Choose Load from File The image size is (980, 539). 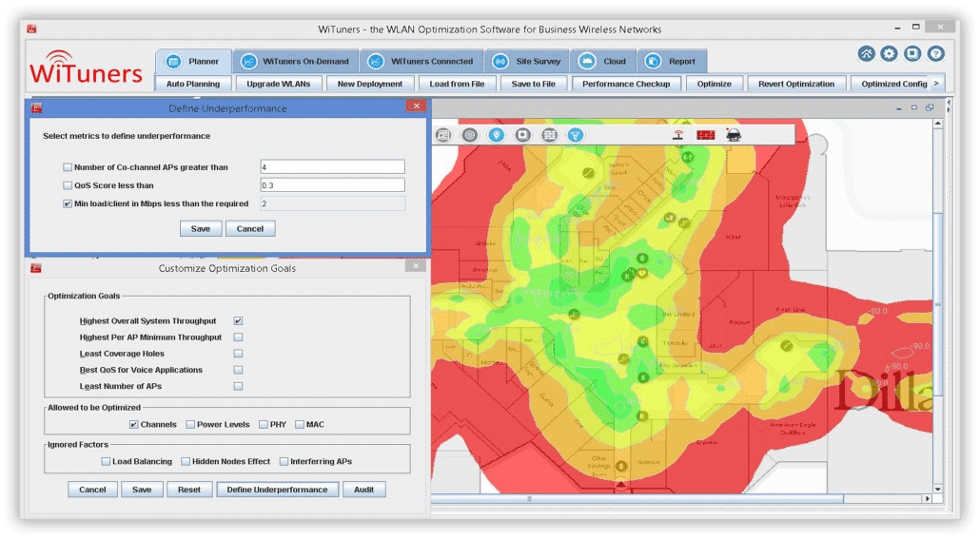point(457,84)
